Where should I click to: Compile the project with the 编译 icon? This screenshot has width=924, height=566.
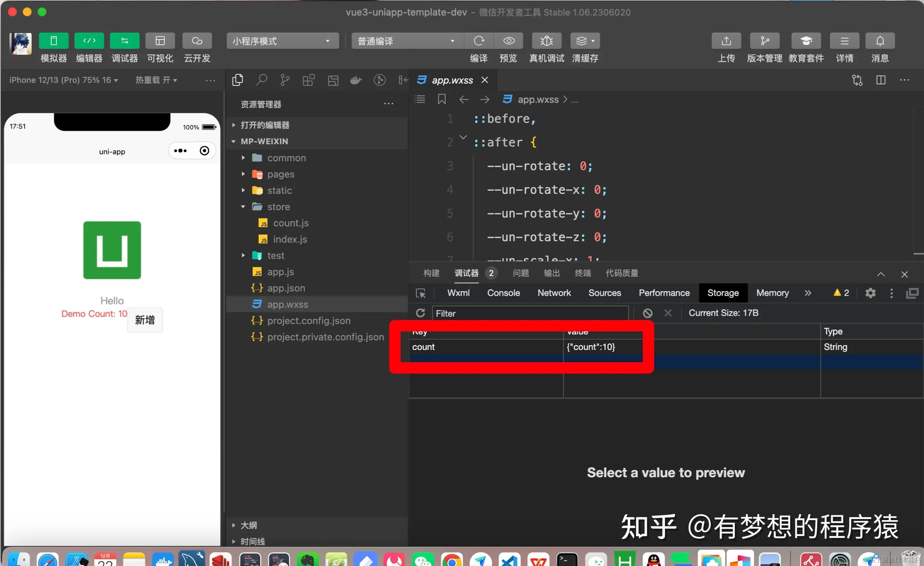click(479, 41)
